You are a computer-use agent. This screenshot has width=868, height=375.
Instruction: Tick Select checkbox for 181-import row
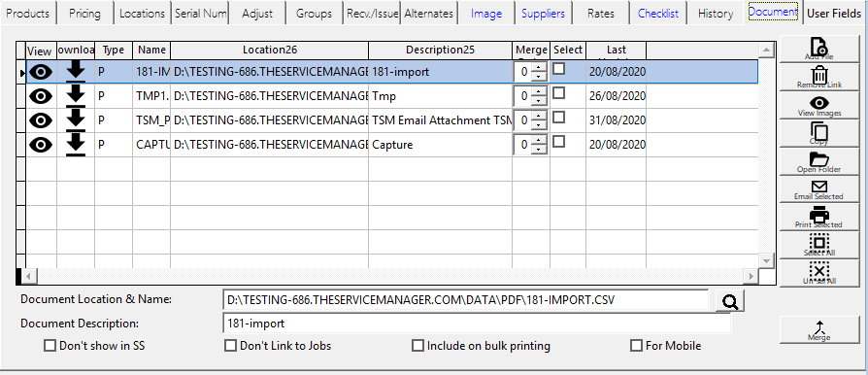tap(559, 69)
